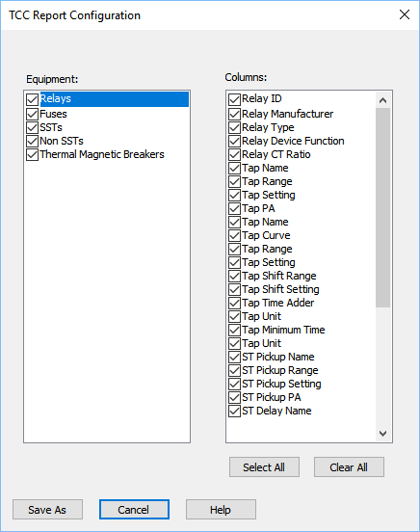Viewport: 420px width, 532px height.
Task: Toggle the SSTs checkbox, not Non SSTs
Action: click(x=32, y=127)
